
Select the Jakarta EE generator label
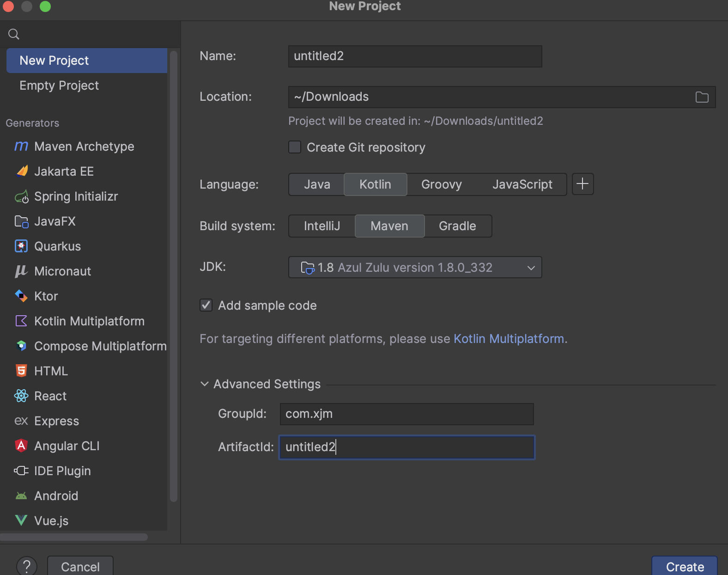coord(64,171)
